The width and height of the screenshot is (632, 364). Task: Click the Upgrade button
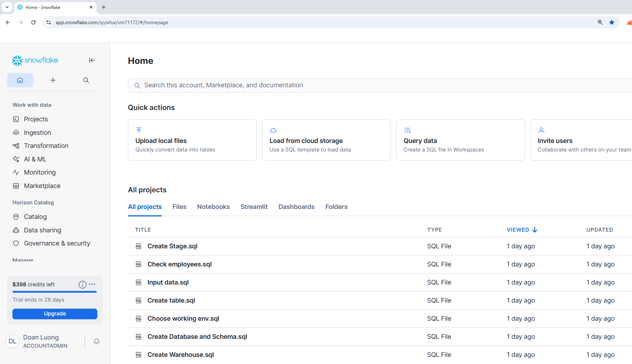pos(54,314)
